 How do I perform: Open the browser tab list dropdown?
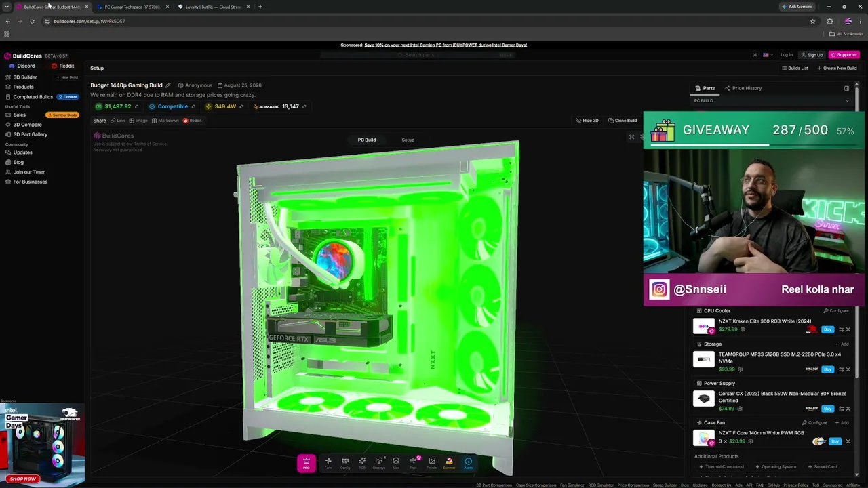point(7,7)
